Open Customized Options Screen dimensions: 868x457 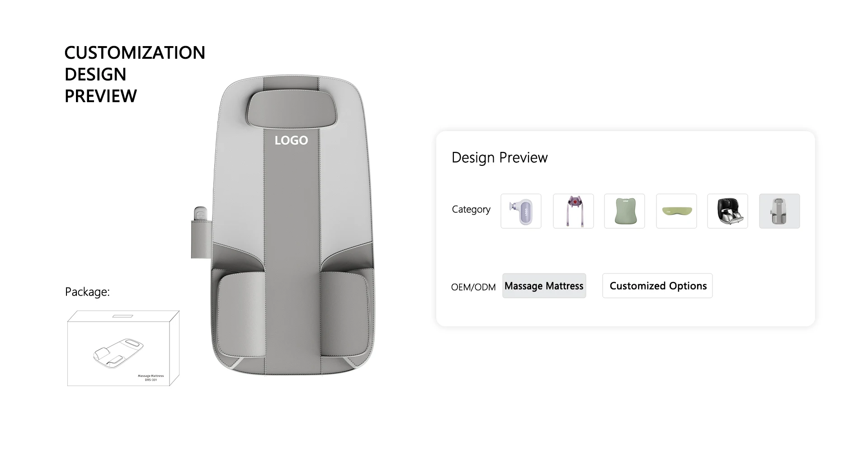(657, 286)
